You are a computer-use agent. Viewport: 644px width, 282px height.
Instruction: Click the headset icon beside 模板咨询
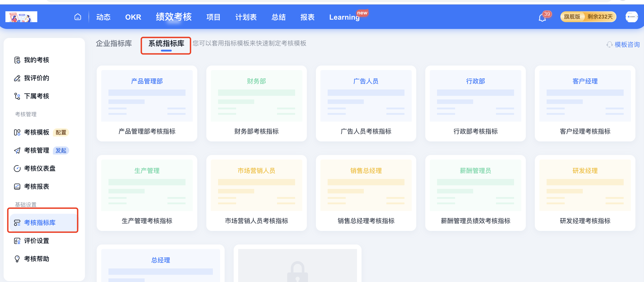[x=609, y=45]
